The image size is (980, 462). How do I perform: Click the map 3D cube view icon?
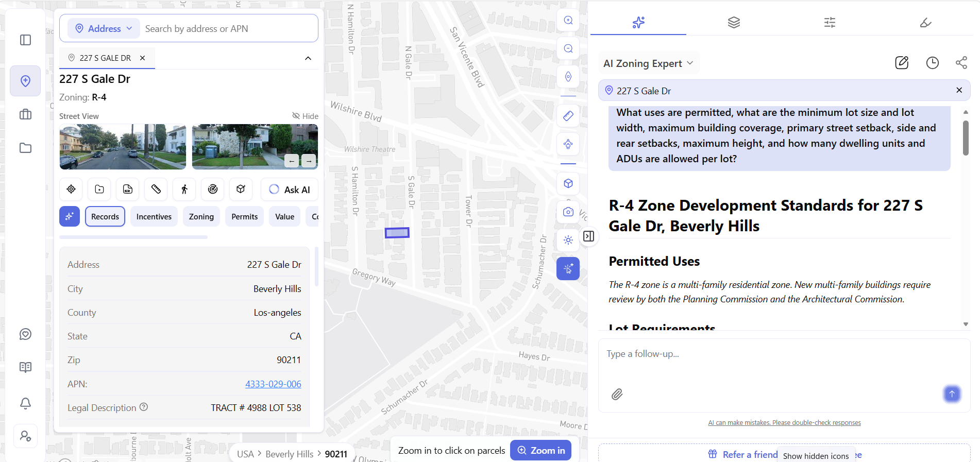(x=568, y=183)
